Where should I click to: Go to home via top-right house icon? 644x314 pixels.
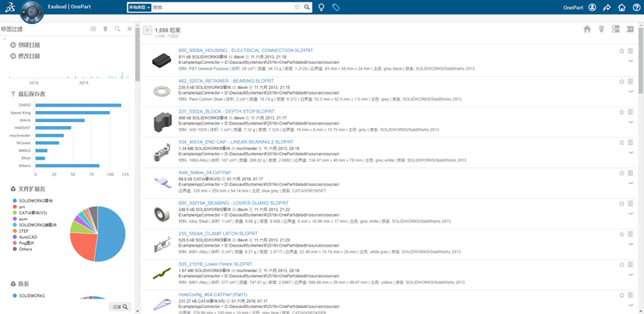coord(622,8)
